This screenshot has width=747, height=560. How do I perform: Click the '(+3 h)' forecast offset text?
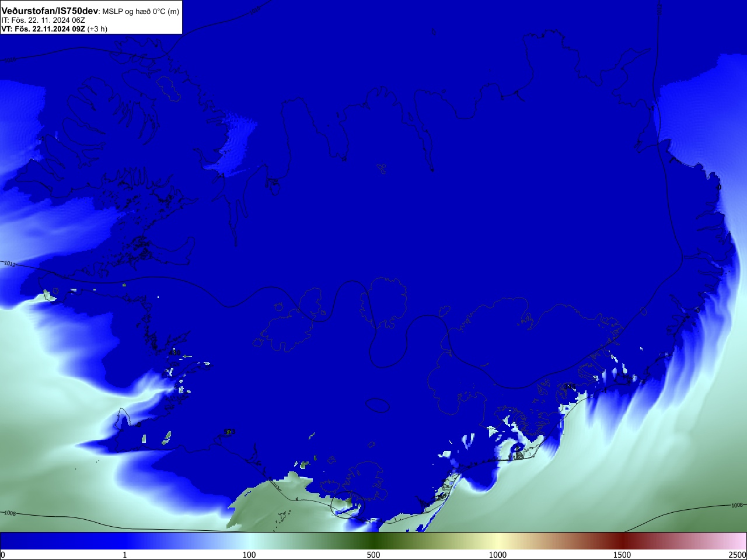click(97, 29)
